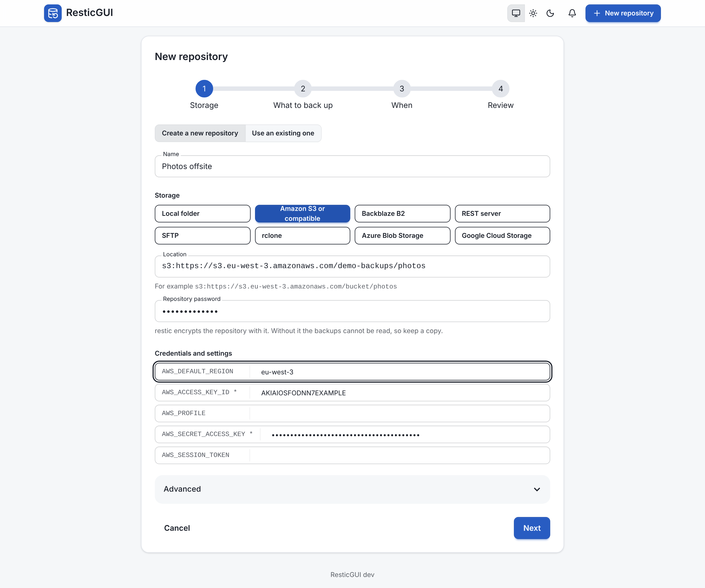Screen dimensions: 705x588
Task: Click the New repository header button
Action: pos(623,13)
